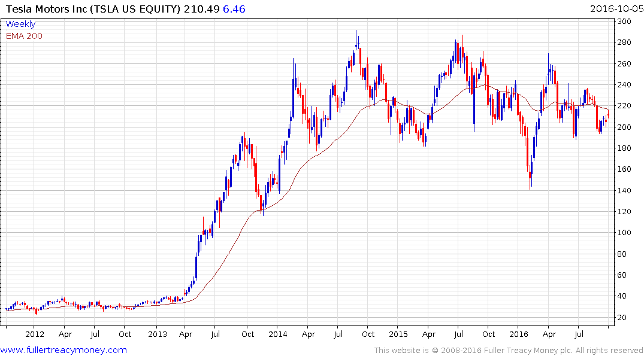Click the 80 price axis label

tap(622, 254)
